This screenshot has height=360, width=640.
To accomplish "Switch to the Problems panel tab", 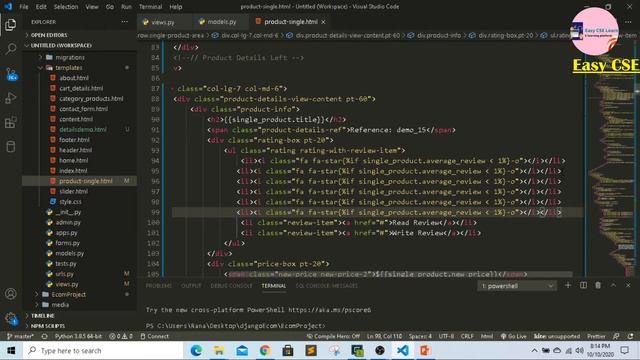I will click(x=158, y=286).
